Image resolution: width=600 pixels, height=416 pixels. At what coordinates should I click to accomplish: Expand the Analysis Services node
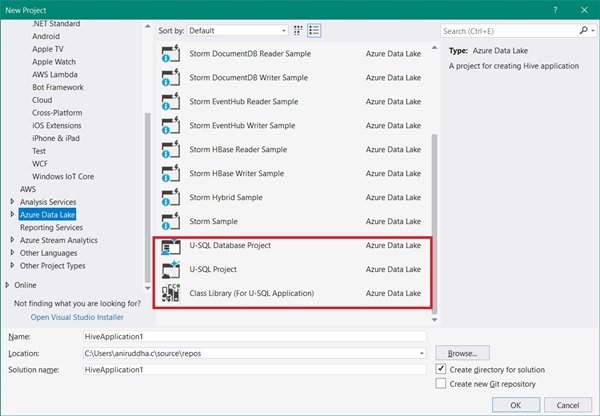coord(12,201)
